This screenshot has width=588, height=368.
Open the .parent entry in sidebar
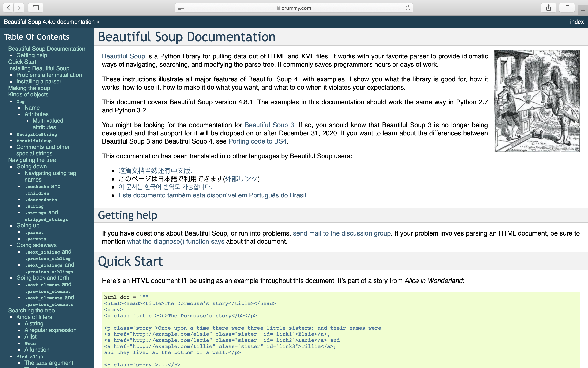pos(34,232)
